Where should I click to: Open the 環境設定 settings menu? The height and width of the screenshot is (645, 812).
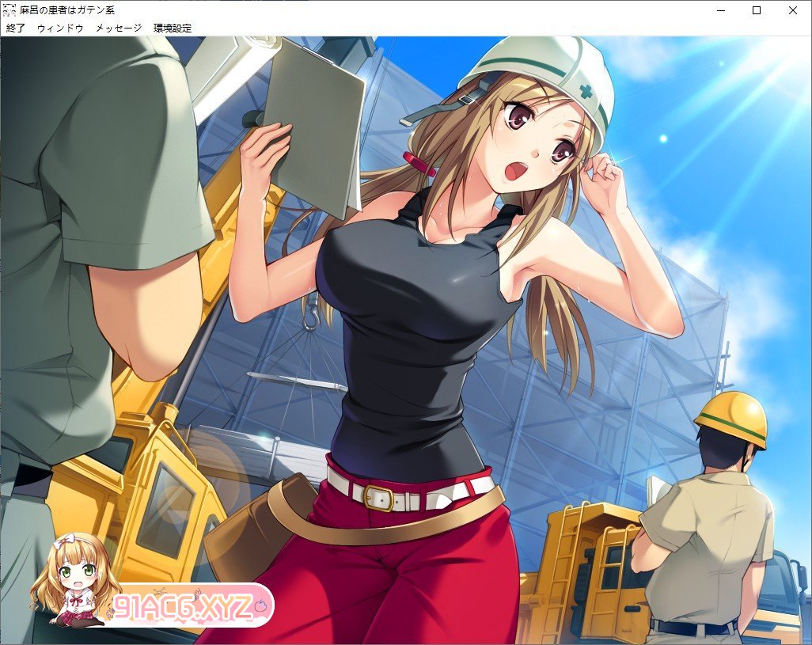(x=173, y=28)
